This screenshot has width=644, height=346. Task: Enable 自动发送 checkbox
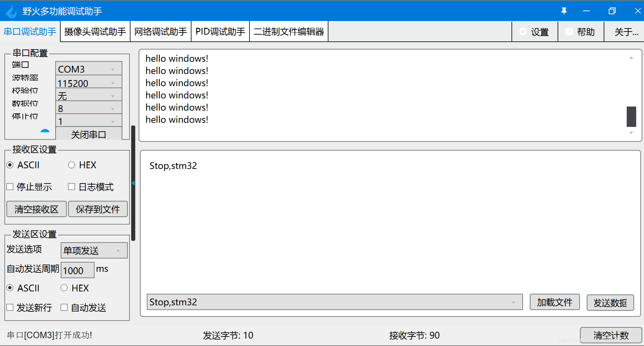click(x=64, y=307)
